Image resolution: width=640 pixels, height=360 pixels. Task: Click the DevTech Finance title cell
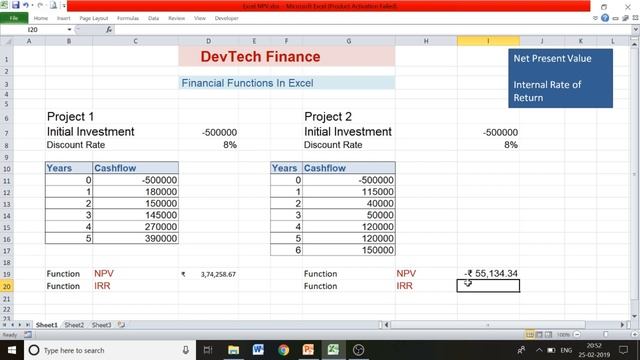pyautogui.click(x=287, y=56)
